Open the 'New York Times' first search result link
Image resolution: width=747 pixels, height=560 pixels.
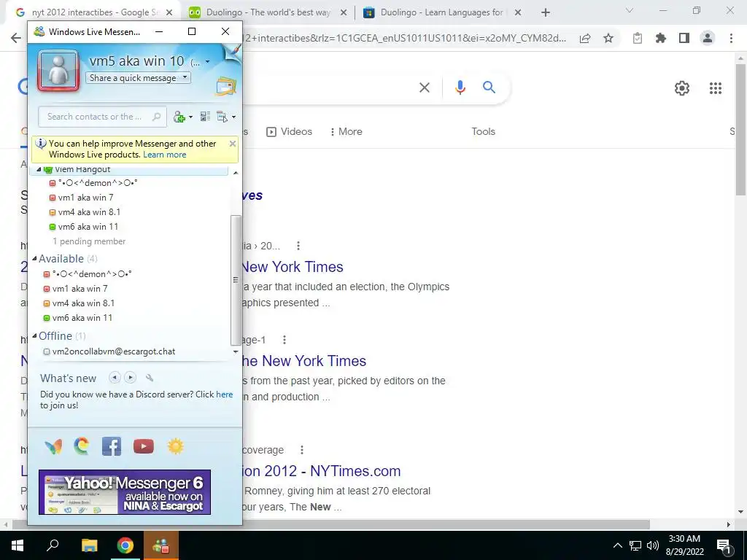(292, 267)
